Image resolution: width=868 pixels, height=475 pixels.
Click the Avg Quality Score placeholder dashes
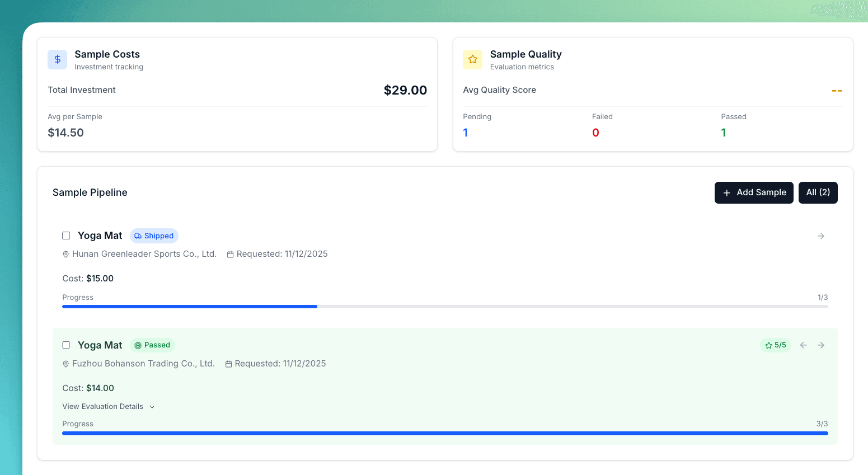pyautogui.click(x=836, y=90)
